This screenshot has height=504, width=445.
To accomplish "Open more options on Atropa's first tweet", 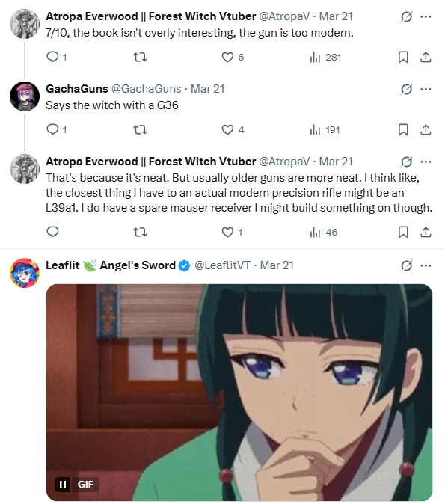I will point(426,16).
